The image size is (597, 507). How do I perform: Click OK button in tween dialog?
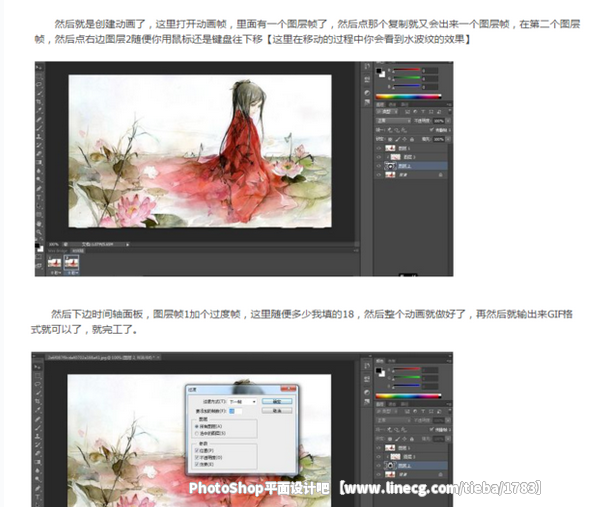point(277,401)
